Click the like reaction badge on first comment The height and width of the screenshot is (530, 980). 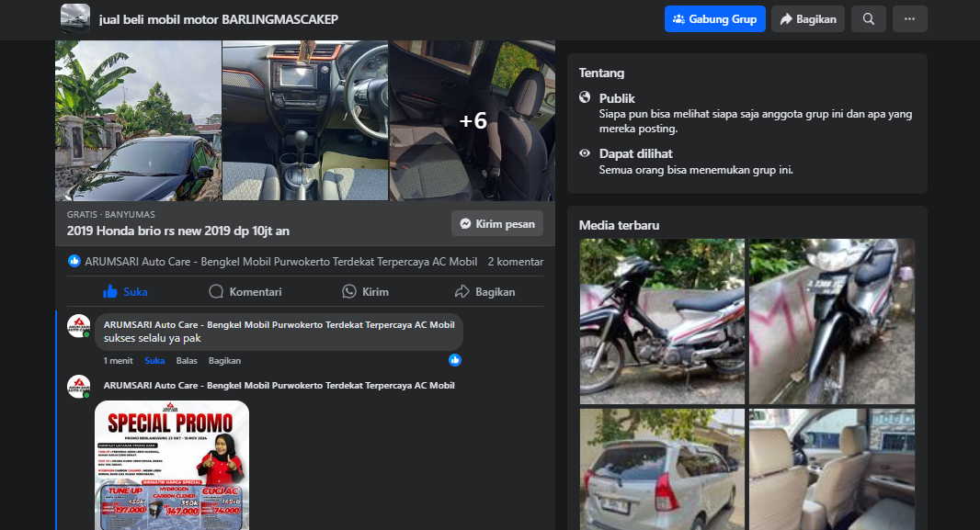(454, 359)
